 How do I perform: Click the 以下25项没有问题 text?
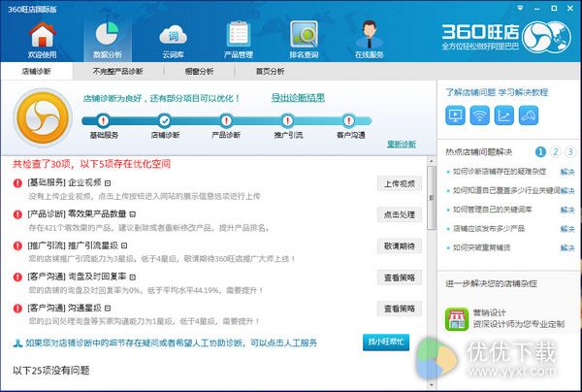[x=50, y=370]
